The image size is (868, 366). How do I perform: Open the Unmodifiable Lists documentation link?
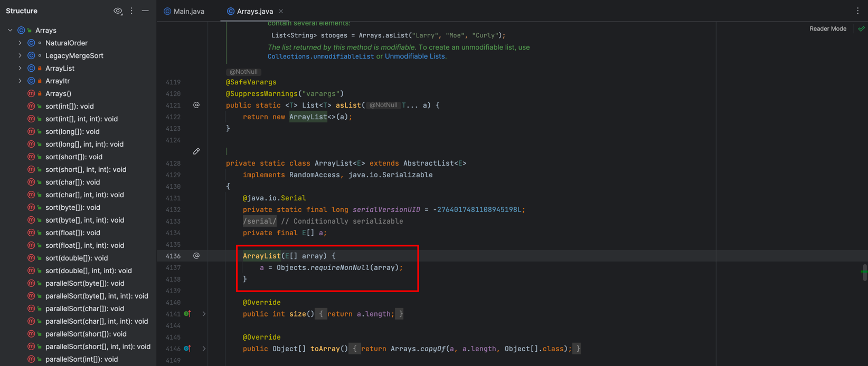[x=414, y=56]
